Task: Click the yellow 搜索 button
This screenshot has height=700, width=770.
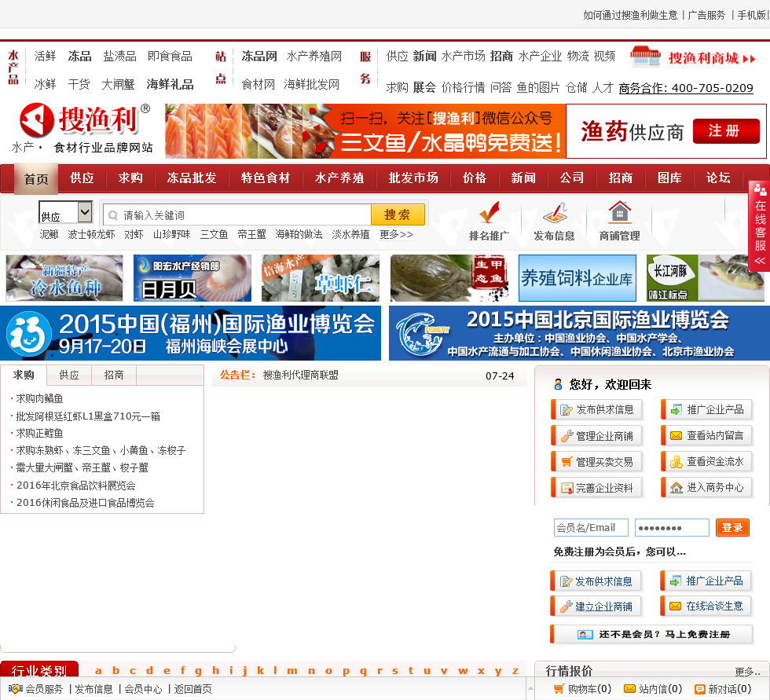Action: click(398, 214)
